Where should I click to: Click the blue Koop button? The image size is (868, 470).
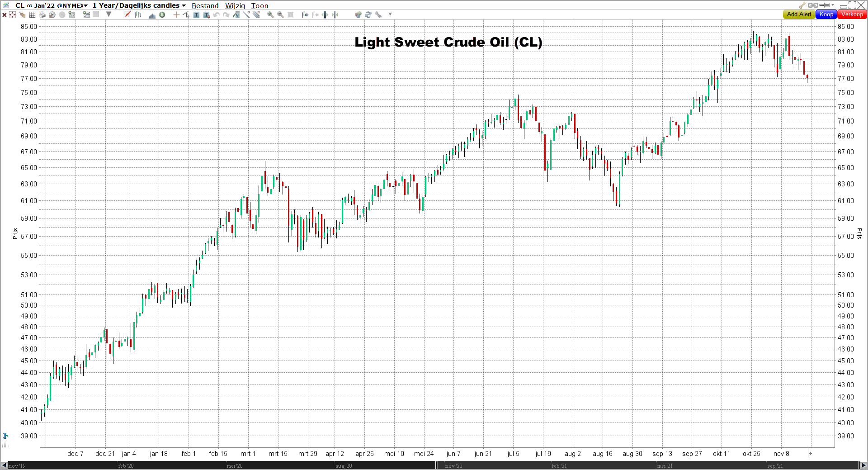click(826, 14)
